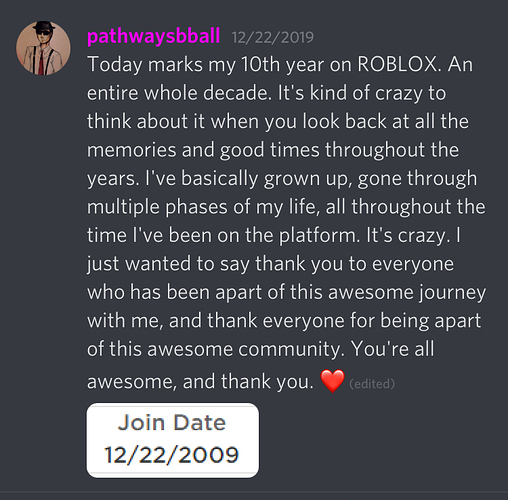Image resolution: width=508 pixels, height=500 pixels.
Task: Click the red tie in avatar picture
Action: (x=41, y=62)
